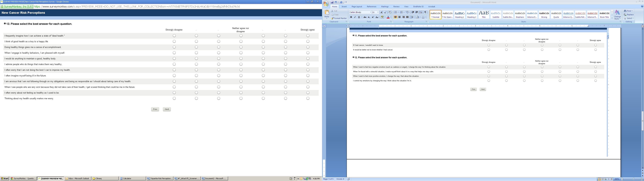Open the font size dropdown showing 11

click(x=378, y=12)
